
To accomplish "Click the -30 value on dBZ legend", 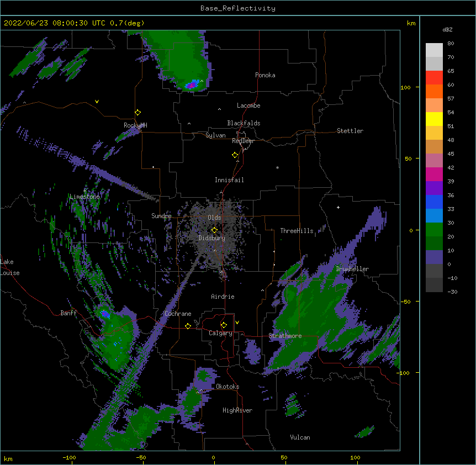I will 452,292.
